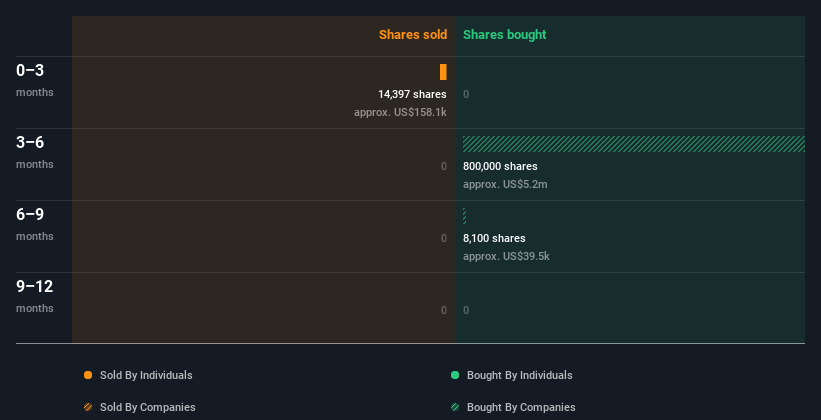Click the approx. US$158.1k amount
821x420 pixels.
click(x=400, y=112)
